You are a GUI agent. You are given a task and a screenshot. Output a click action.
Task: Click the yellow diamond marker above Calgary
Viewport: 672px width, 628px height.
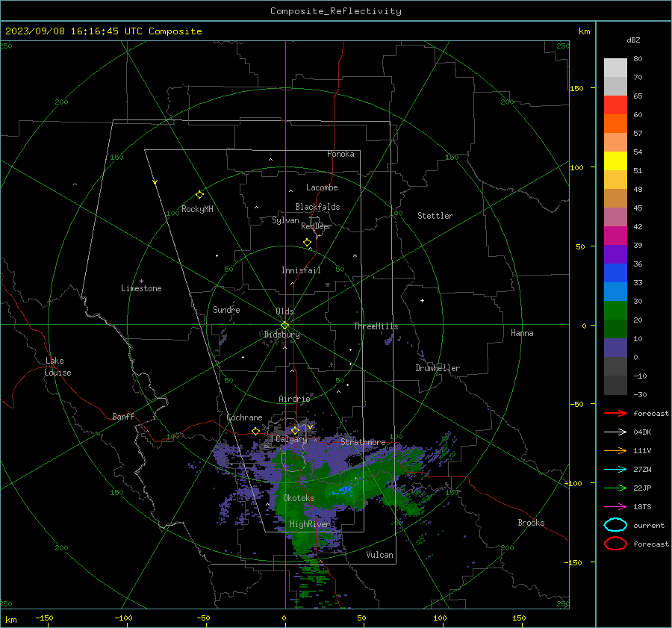[295, 430]
